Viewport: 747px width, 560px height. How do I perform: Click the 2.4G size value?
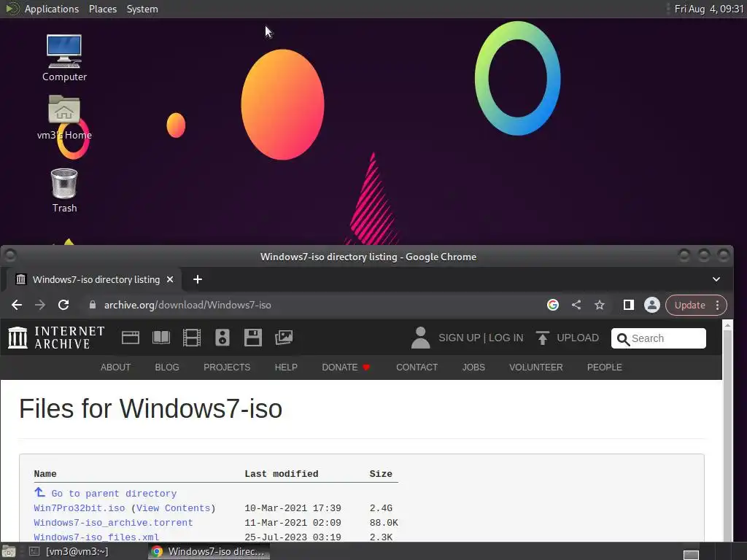pyautogui.click(x=381, y=508)
